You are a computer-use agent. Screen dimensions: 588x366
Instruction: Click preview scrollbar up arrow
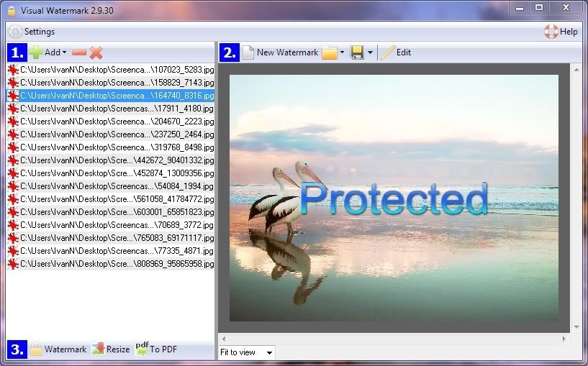576,70
